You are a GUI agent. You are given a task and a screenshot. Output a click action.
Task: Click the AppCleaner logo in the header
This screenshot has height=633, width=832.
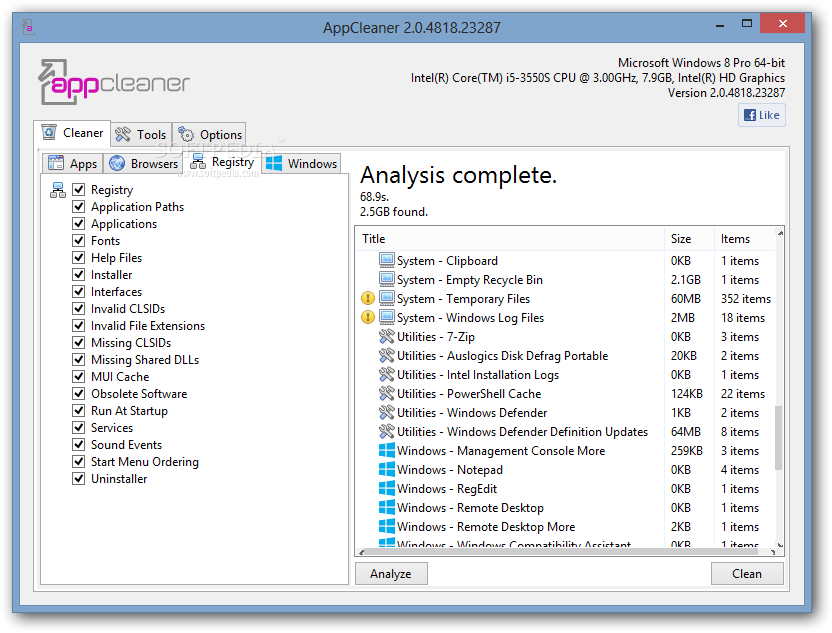coord(114,82)
